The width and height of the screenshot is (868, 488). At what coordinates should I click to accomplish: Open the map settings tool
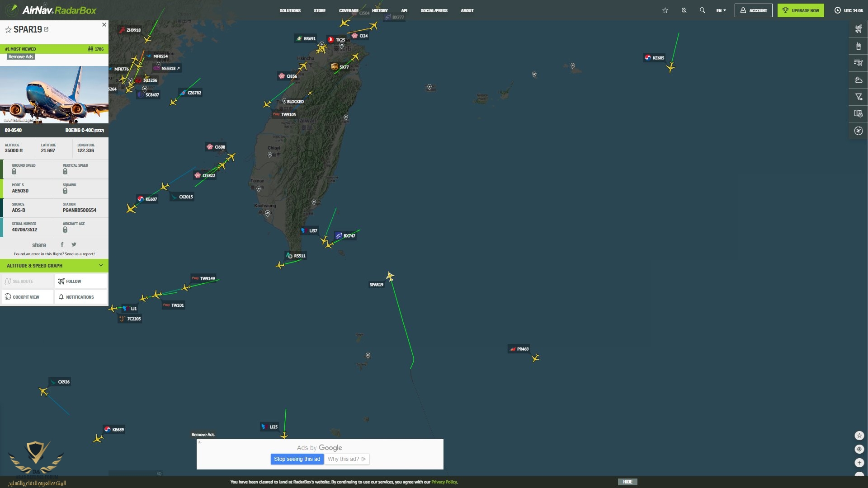pos(859,114)
